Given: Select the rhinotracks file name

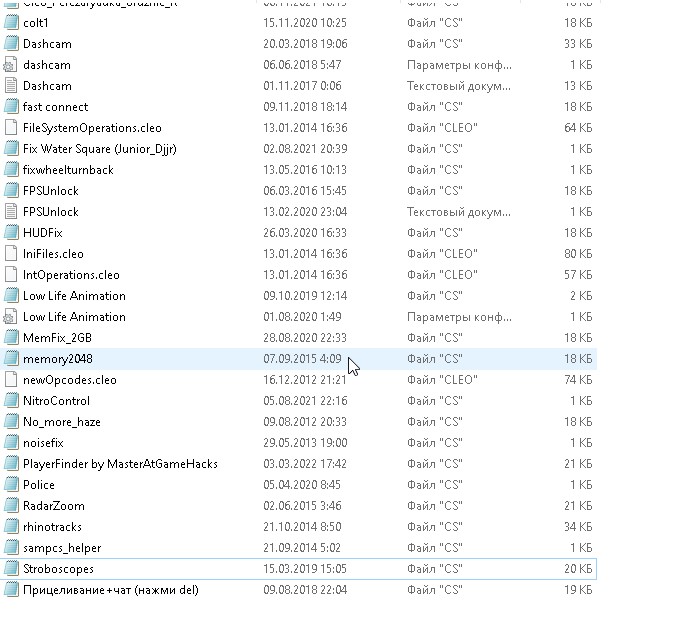Looking at the screenshot, I should point(52,527).
